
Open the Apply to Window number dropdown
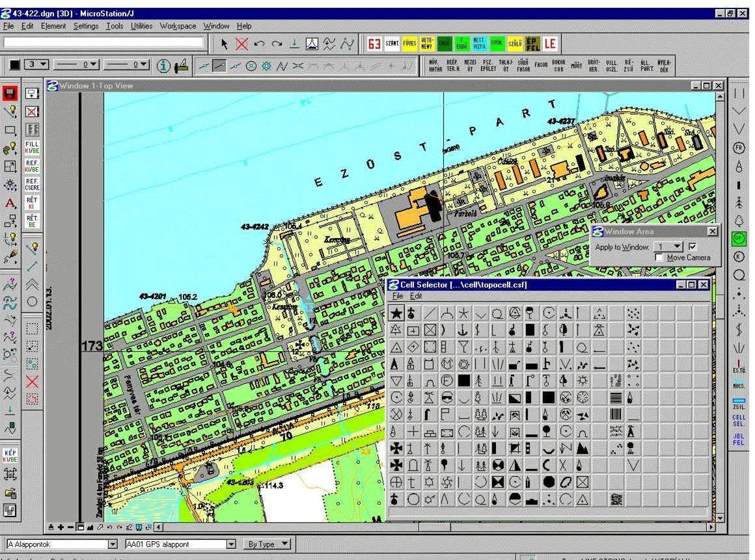point(678,247)
